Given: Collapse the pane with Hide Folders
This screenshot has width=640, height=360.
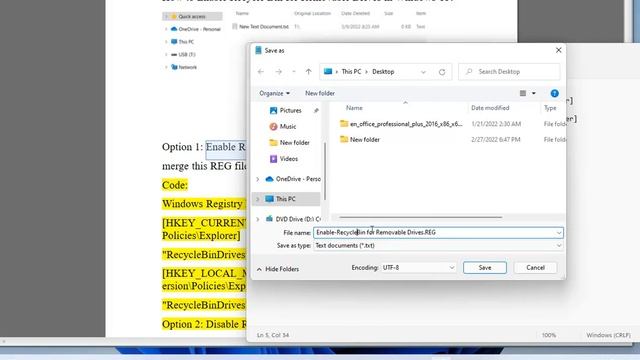Looking at the screenshot, I should [278, 269].
